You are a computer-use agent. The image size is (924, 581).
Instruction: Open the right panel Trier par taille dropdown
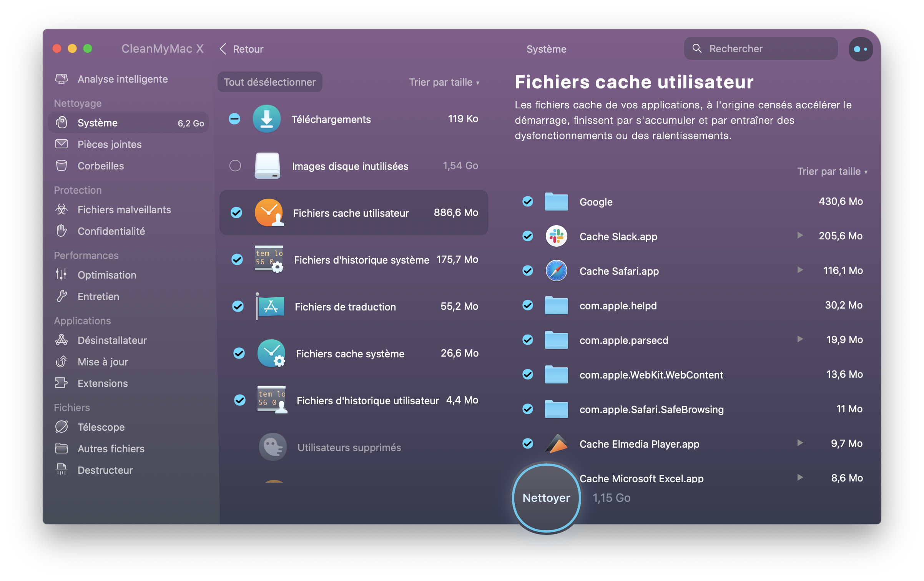click(833, 171)
